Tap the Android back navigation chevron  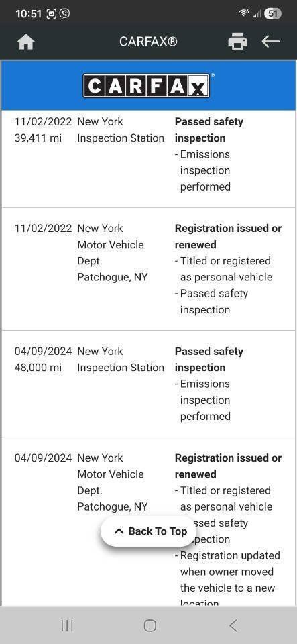[233, 625]
